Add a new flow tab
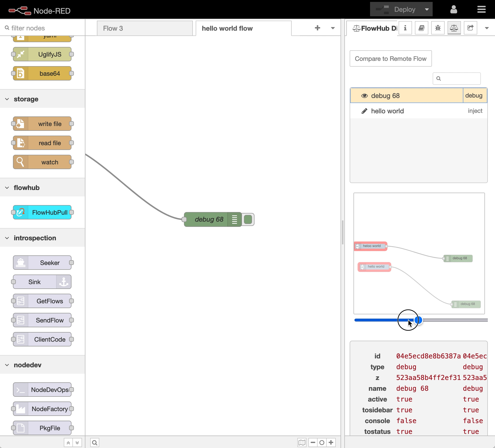This screenshot has width=495, height=448. [317, 28]
